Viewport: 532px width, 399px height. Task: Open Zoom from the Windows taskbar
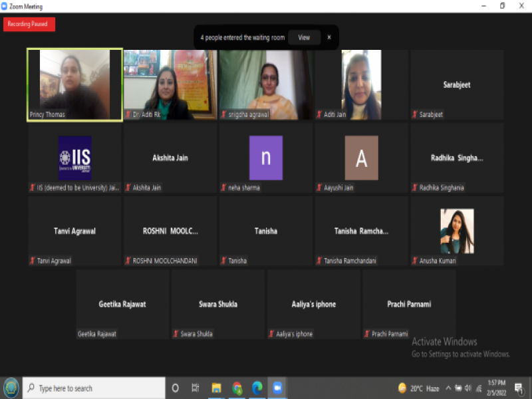(277, 388)
